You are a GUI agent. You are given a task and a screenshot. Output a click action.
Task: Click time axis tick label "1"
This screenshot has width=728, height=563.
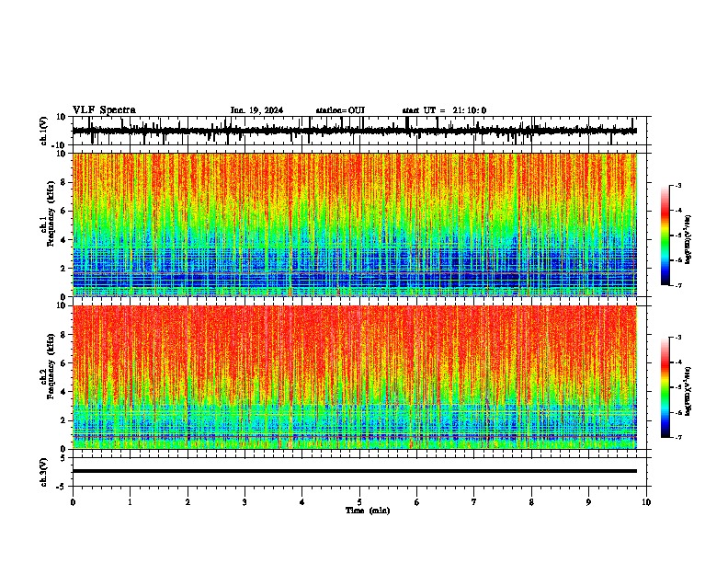(130, 502)
